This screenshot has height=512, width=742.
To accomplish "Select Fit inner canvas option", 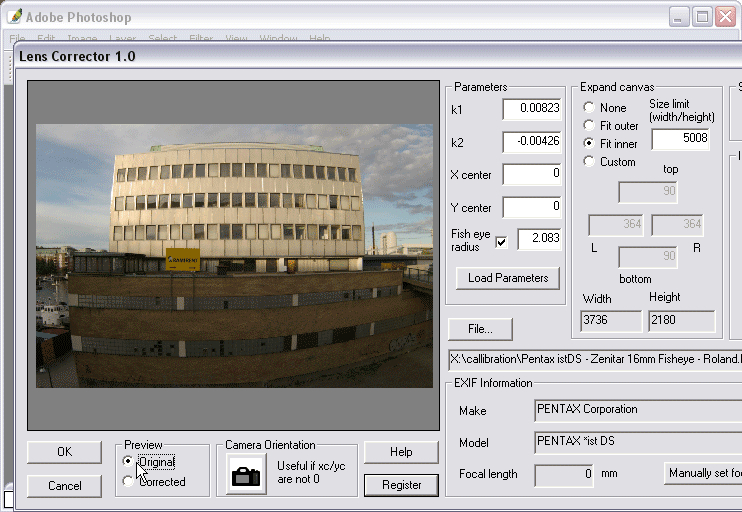I will pos(588,144).
